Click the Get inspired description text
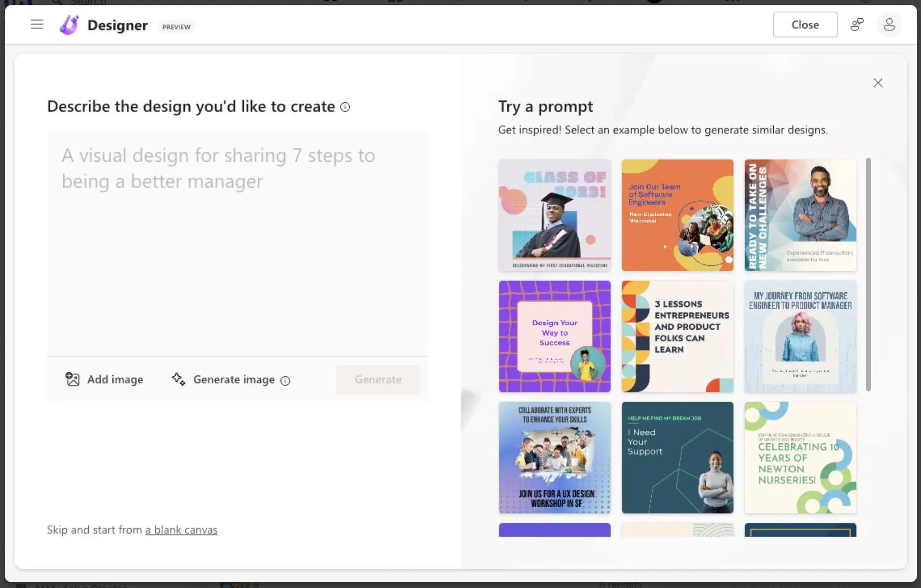The height and width of the screenshot is (588, 921). [663, 130]
